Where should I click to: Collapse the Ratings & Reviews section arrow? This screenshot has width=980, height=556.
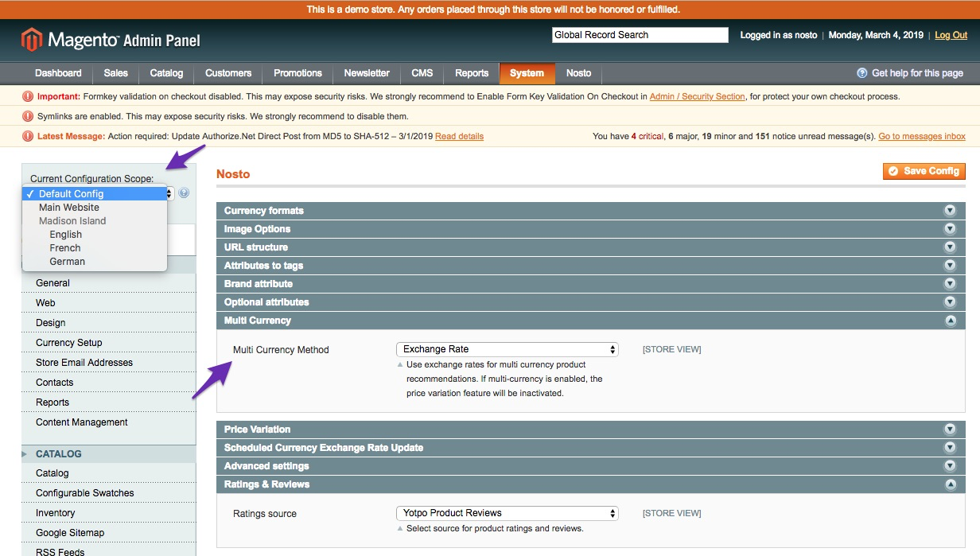pyautogui.click(x=949, y=484)
